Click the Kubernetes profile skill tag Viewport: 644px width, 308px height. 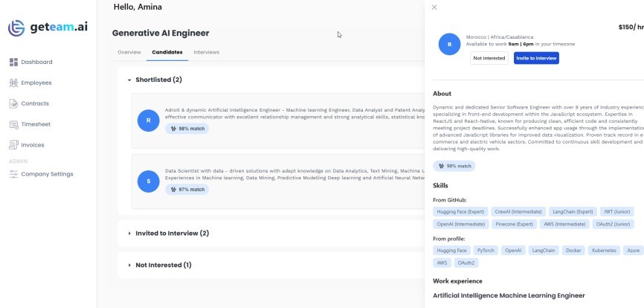(x=604, y=251)
